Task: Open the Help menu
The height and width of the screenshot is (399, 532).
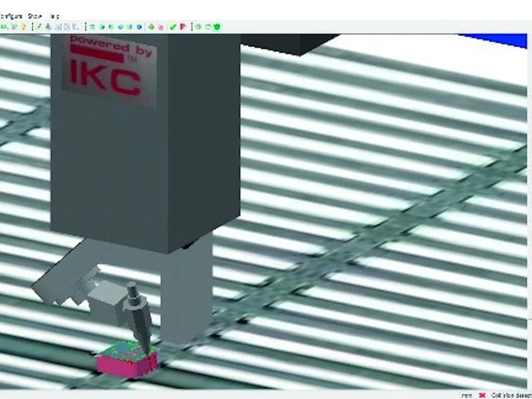Action: [55, 16]
